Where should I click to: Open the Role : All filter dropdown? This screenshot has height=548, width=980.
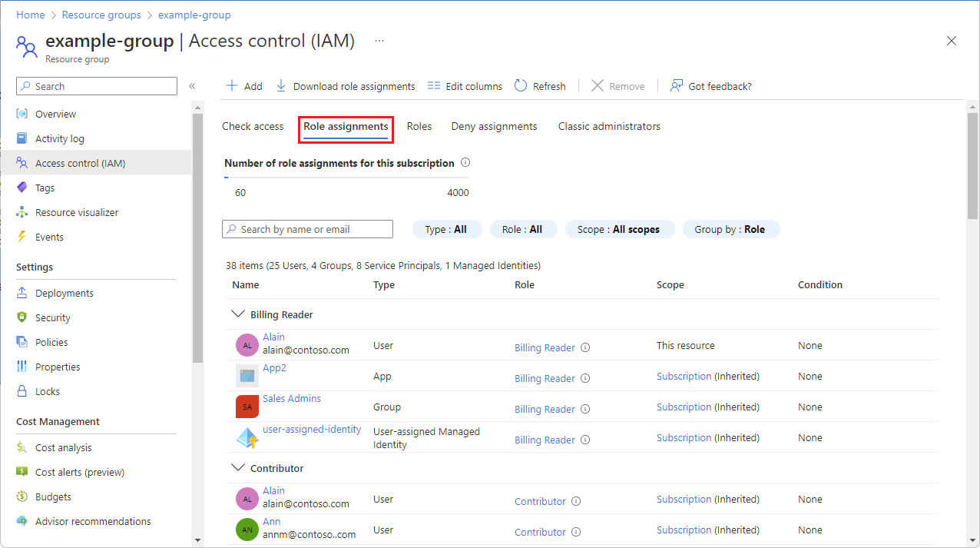click(x=523, y=228)
